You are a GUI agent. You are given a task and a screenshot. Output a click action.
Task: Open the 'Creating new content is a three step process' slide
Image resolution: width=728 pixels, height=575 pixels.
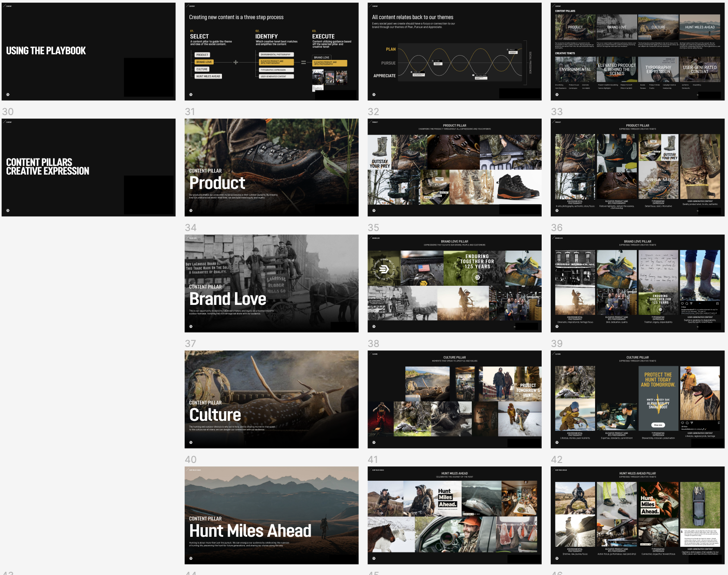pyautogui.click(x=271, y=52)
